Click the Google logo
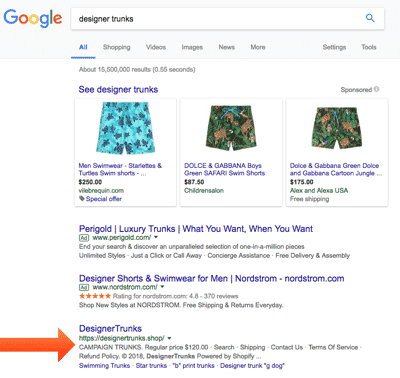The width and height of the screenshot is (400, 378). coord(33,18)
